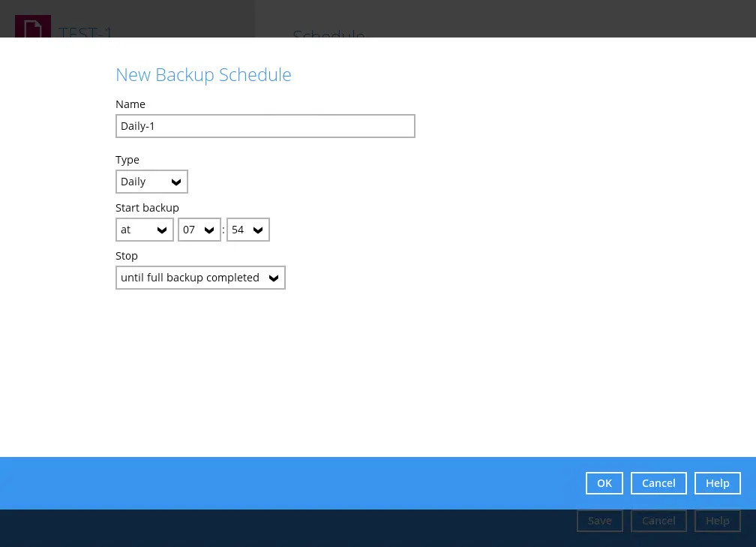Expand the Stop 'until full backup completed' dropdown
Image resolution: width=756 pixels, height=547 pixels.
tap(200, 278)
